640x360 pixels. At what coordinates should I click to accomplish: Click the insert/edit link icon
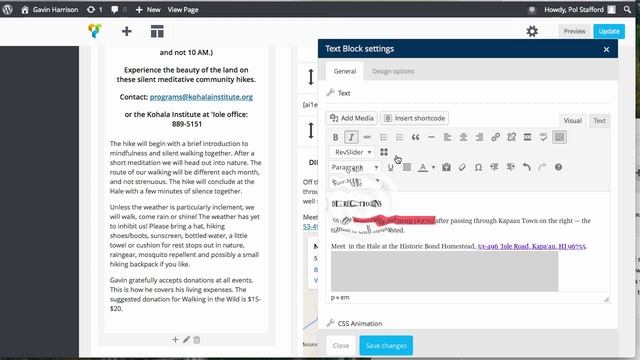coord(496,137)
